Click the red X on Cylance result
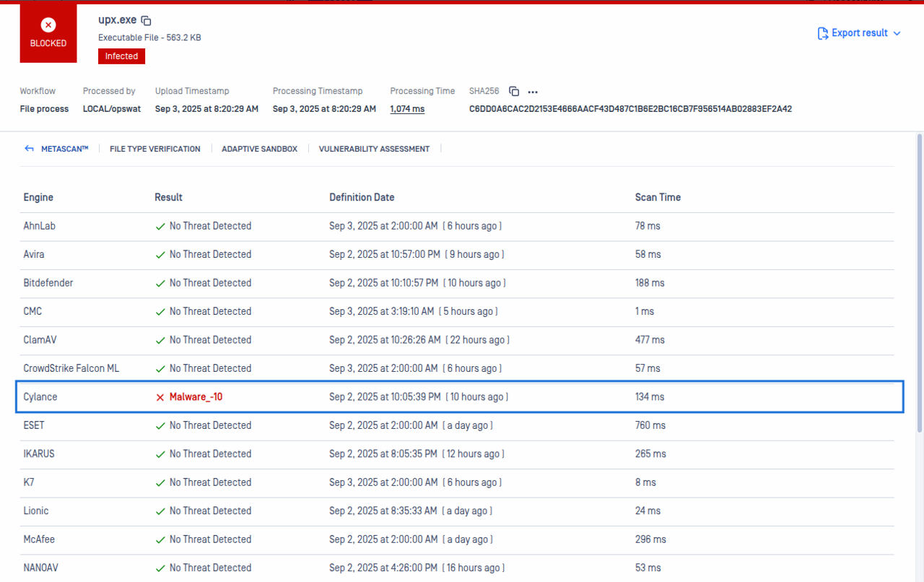 [x=160, y=397]
